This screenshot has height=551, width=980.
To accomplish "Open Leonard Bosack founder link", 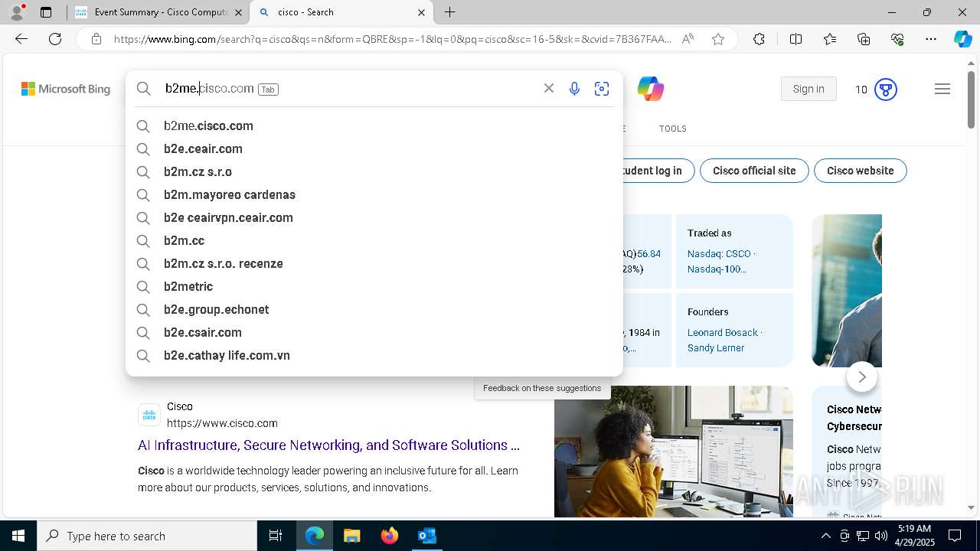I will [722, 332].
